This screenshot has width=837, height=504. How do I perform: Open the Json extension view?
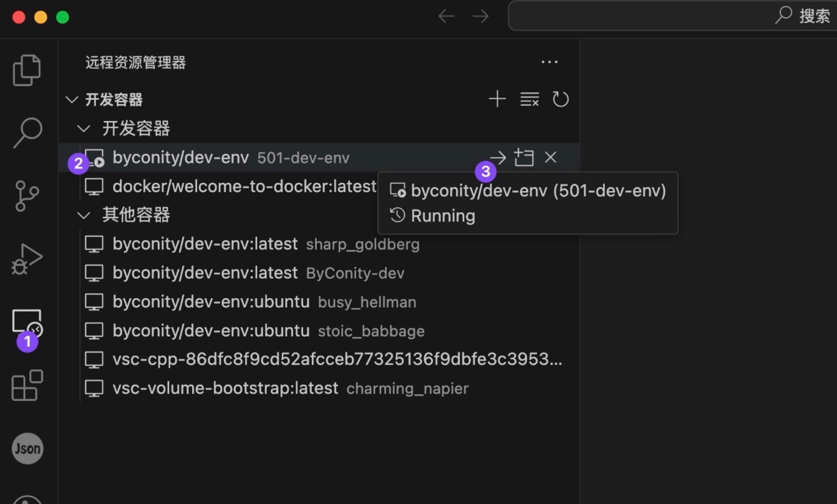[x=27, y=448]
